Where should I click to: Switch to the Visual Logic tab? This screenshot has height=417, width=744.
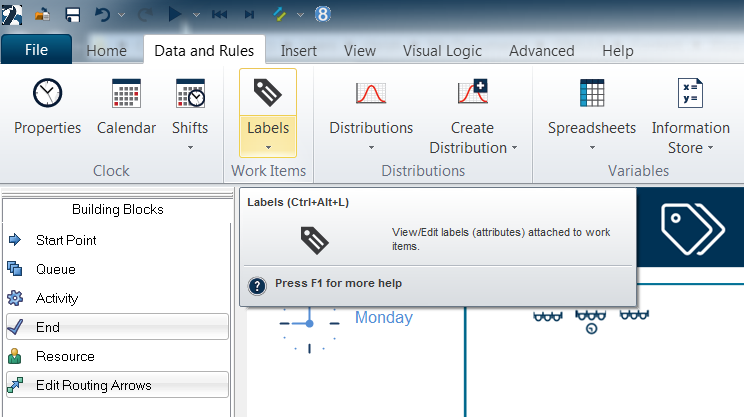point(442,51)
